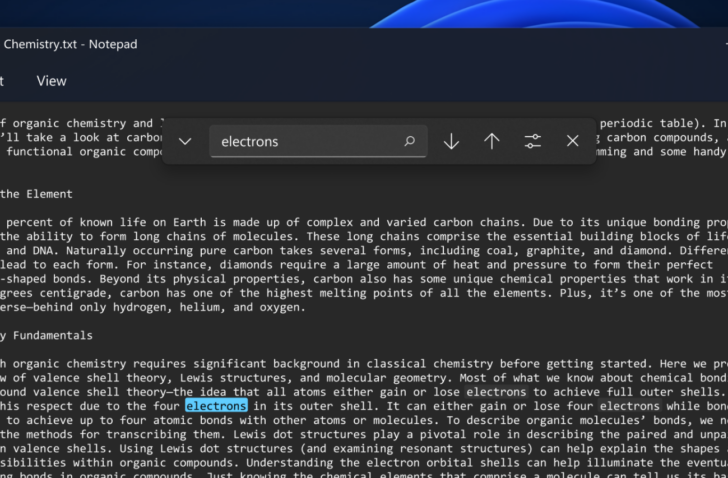Click electrons match after 'gain or lose'
The height and width of the screenshot is (478, 728).
point(496,392)
